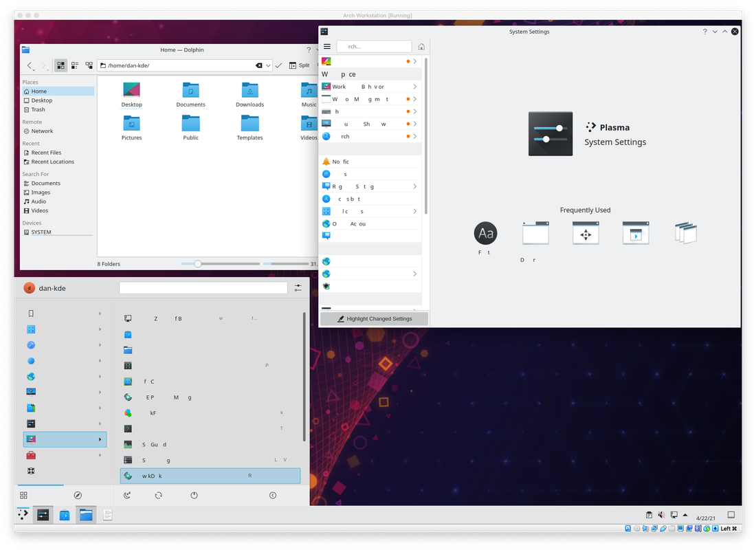Click the Restart button in launcher footer

[159, 496]
